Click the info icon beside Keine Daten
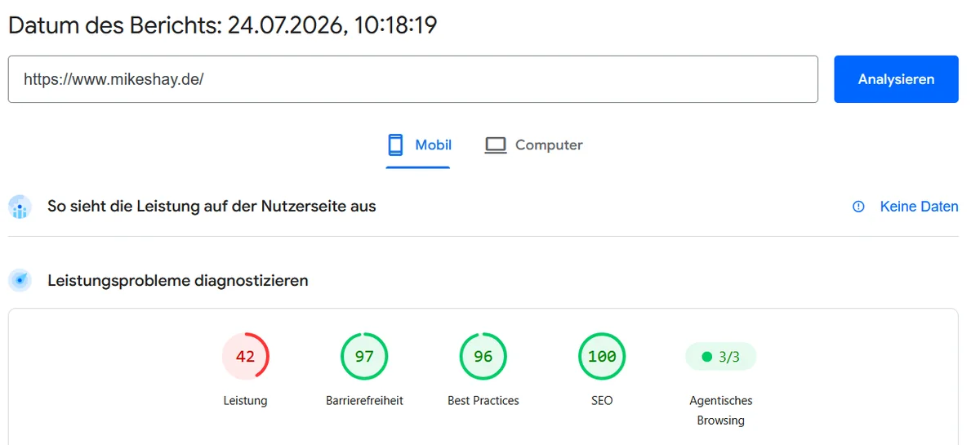This screenshot has width=980, height=445. (x=858, y=207)
